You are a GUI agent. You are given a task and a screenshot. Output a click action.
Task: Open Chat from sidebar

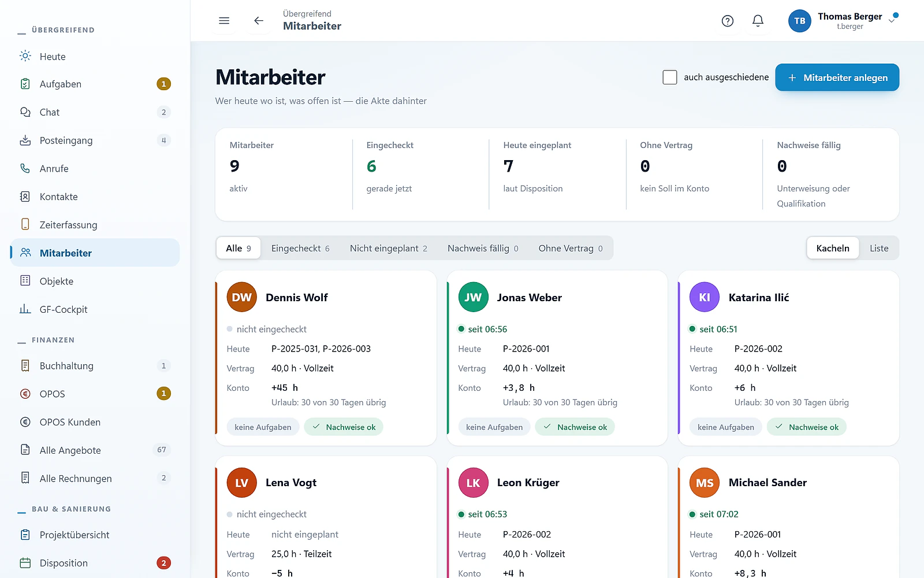coord(95,112)
